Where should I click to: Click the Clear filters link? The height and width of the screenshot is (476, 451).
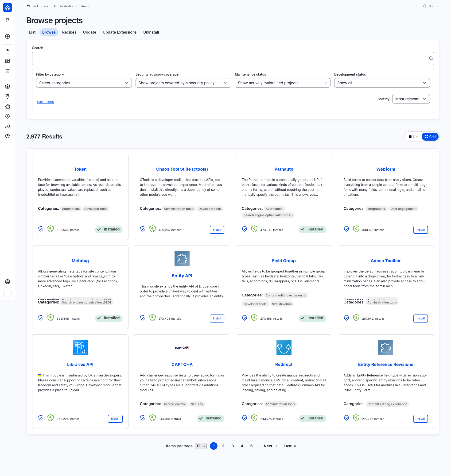point(45,102)
